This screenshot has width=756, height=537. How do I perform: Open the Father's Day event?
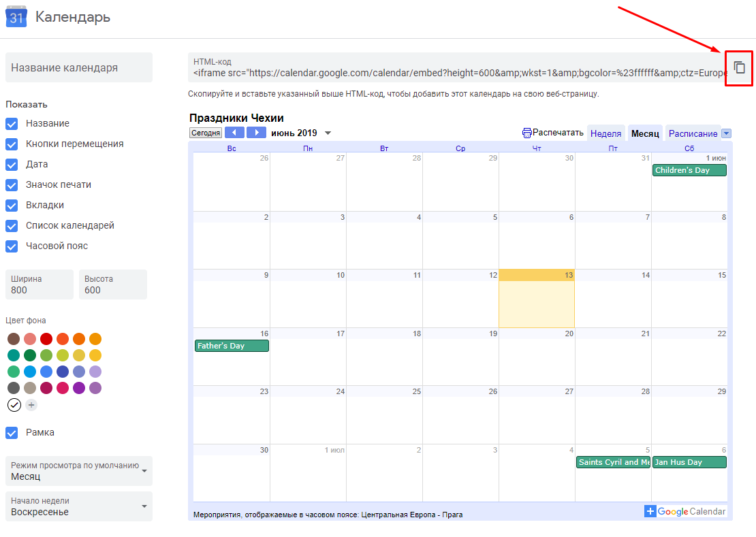click(232, 346)
